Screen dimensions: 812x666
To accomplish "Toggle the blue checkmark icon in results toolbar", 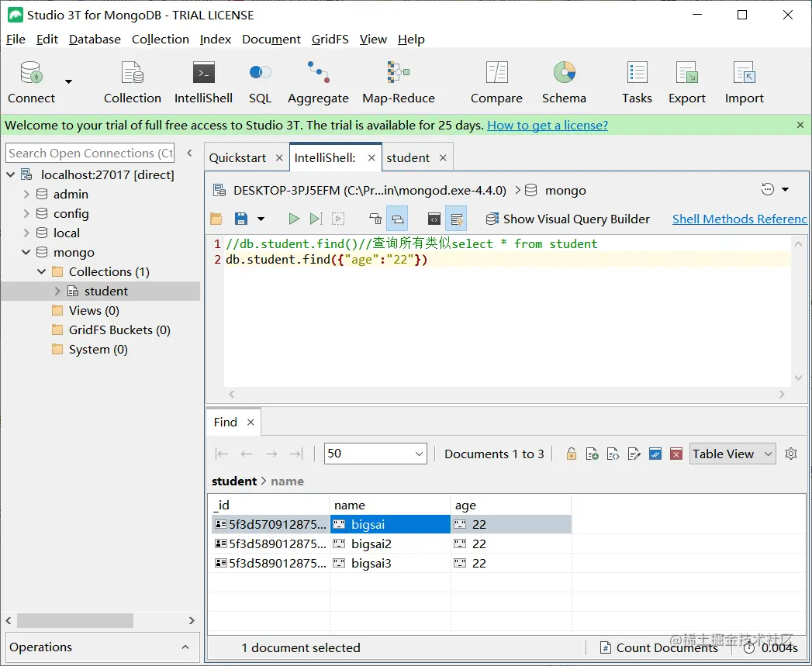I will coord(655,454).
